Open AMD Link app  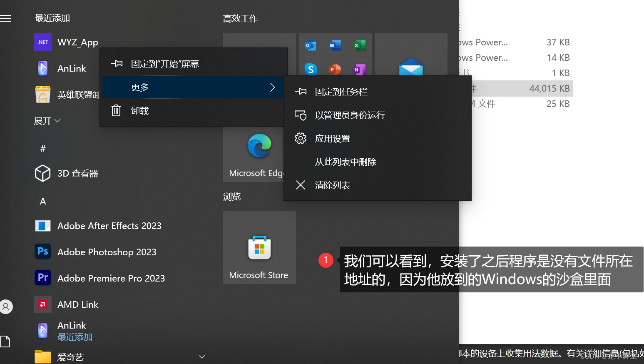click(67, 304)
